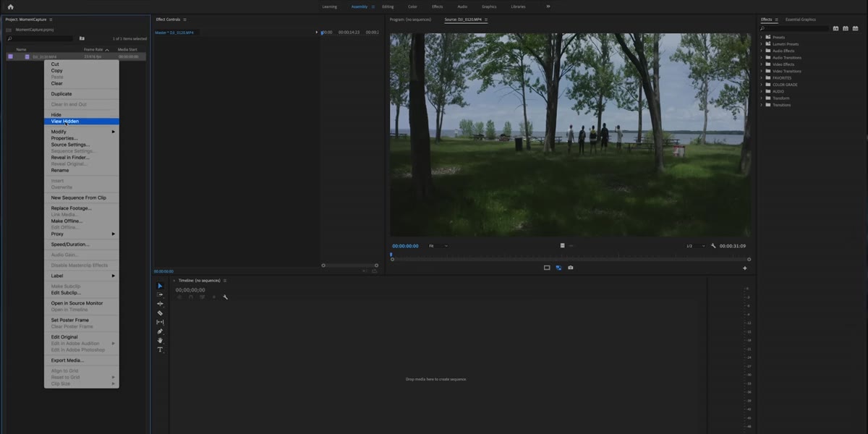The image size is (868, 434).
Task: Click the Source monitor video preview
Action: (x=570, y=135)
